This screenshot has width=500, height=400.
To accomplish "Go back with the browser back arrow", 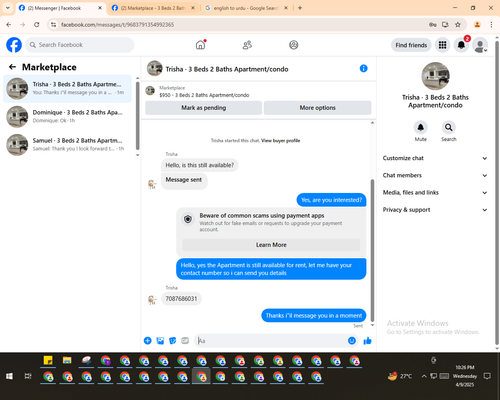I will click(x=9, y=24).
